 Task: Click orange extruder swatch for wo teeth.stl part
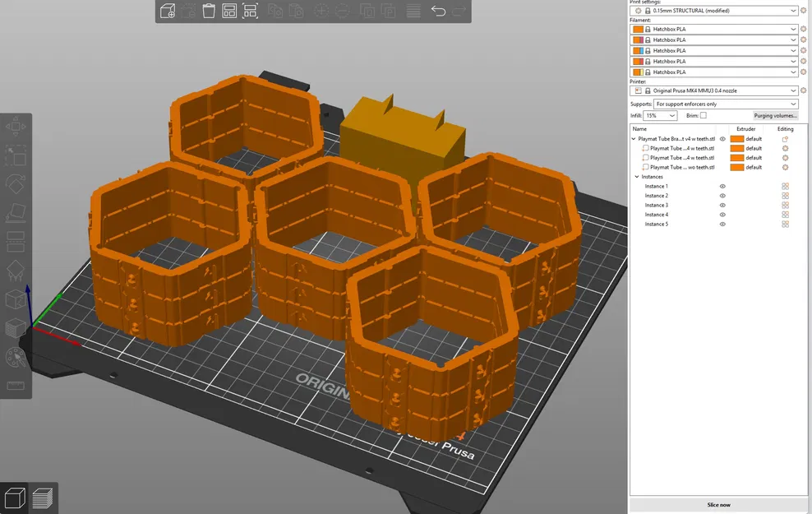pos(737,168)
